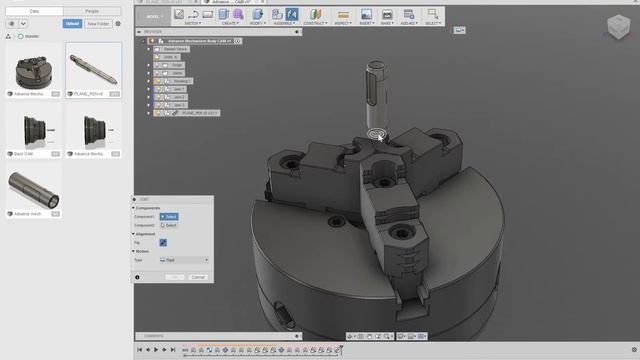Click the highlighted Joint tool icon
This screenshot has height=360, width=640.
click(x=292, y=14)
